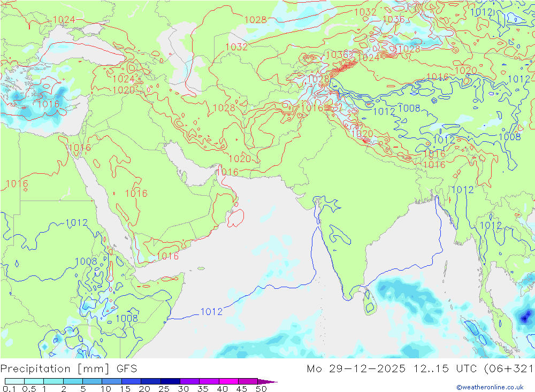The width and height of the screenshot is (535, 392).
Task: Click the '20' legend scale value
Action: (x=144, y=389)
